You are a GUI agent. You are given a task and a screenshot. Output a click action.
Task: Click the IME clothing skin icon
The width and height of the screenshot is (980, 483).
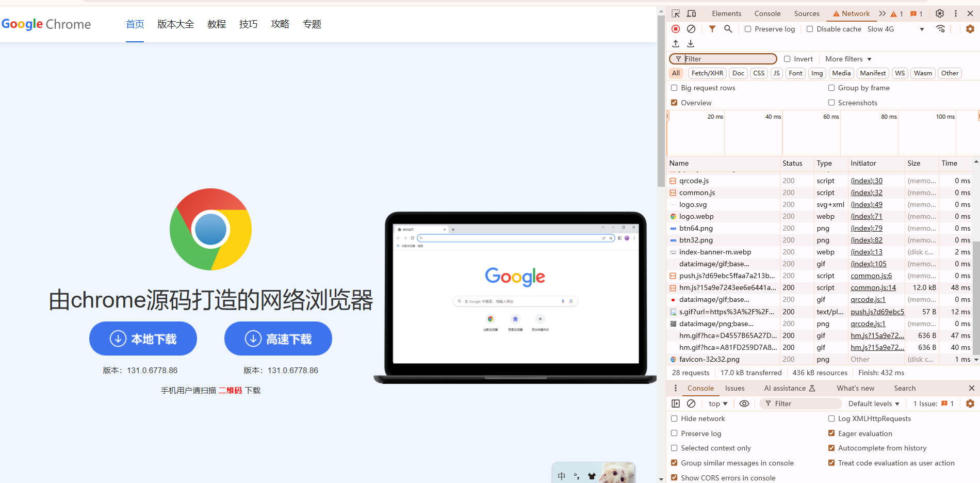pyautogui.click(x=592, y=476)
